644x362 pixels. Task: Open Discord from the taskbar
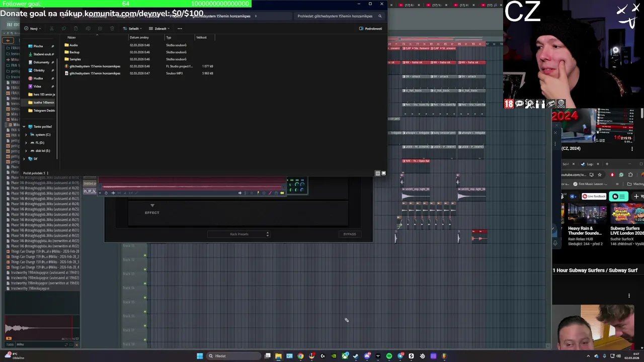pyautogui.click(x=367, y=356)
